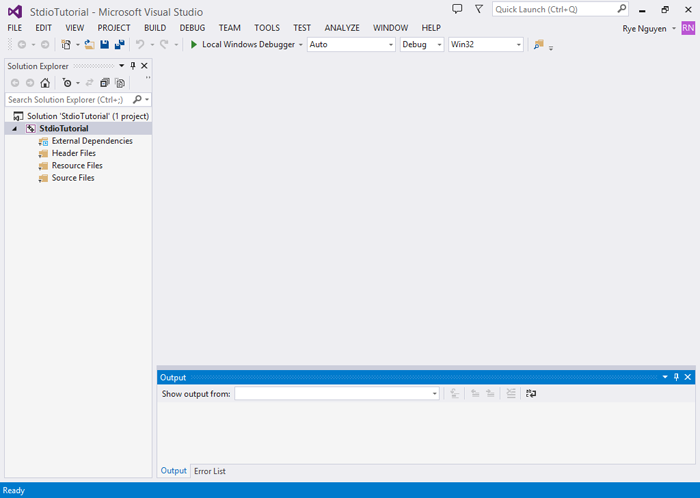Open Output panel window position dropdown

coord(665,377)
